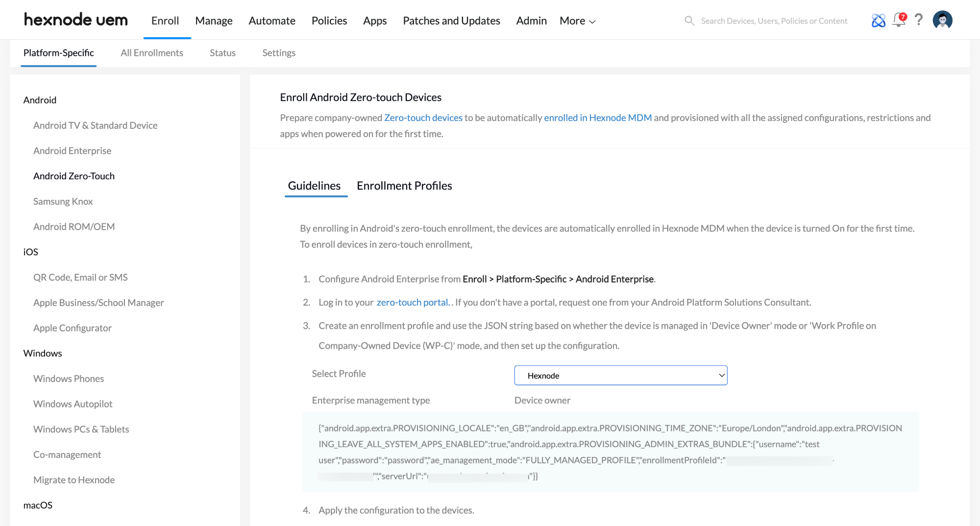Switch to the Settings tab

click(279, 53)
